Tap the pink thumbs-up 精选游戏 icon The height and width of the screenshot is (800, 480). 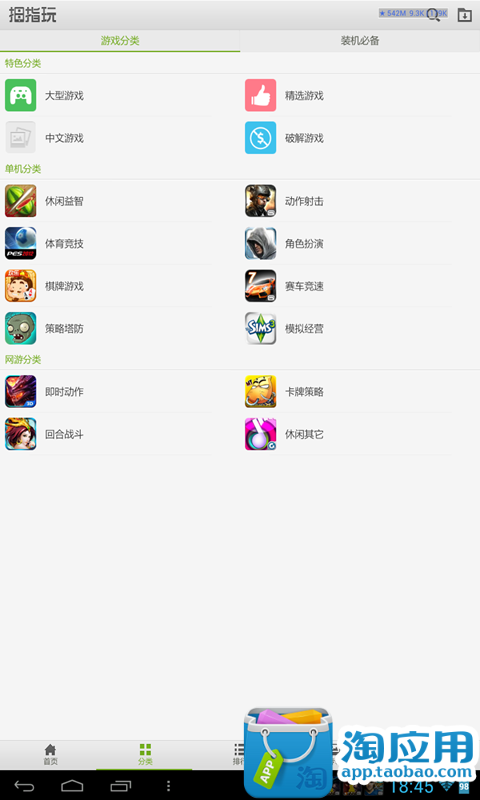click(260, 95)
